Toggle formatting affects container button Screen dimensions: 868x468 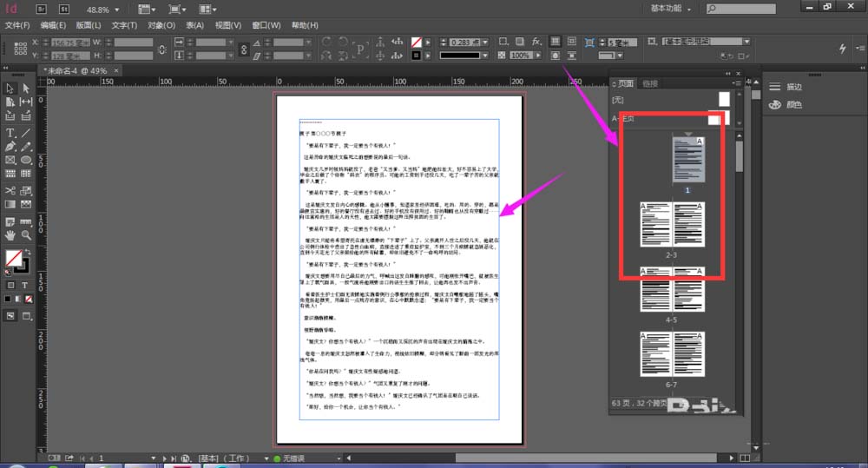pyautogui.click(x=10, y=286)
